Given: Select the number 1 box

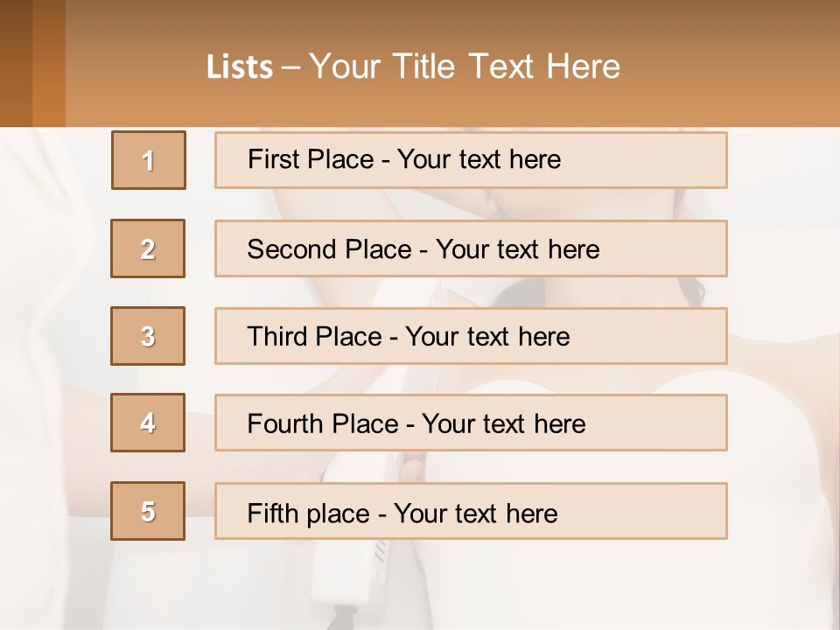Looking at the screenshot, I should (149, 160).
